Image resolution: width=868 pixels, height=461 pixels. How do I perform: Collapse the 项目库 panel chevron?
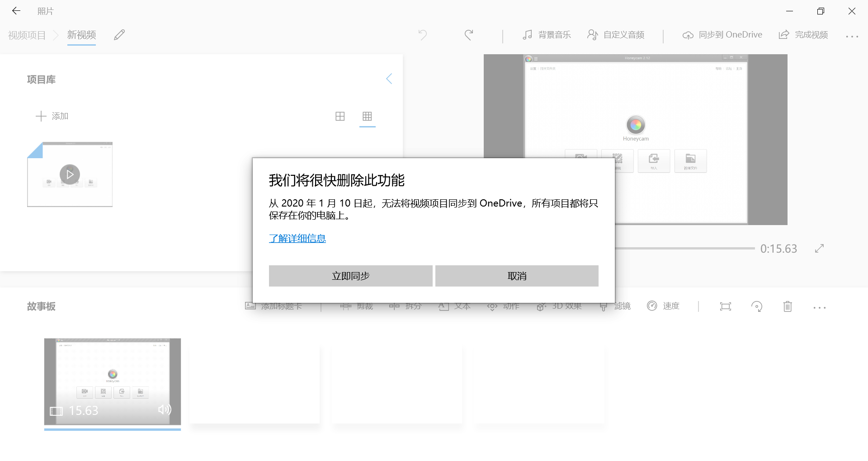coord(389,79)
